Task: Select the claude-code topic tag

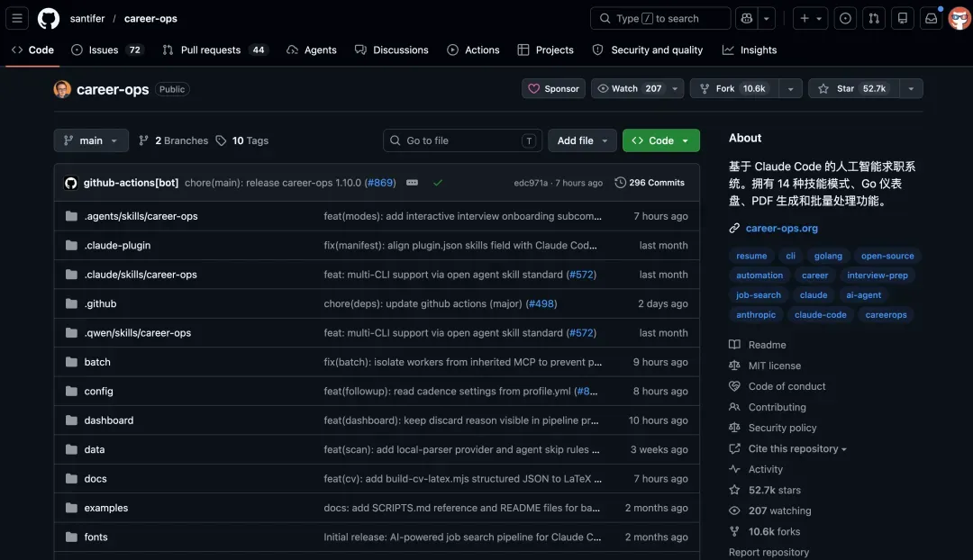Action: [x=820, y=315]
